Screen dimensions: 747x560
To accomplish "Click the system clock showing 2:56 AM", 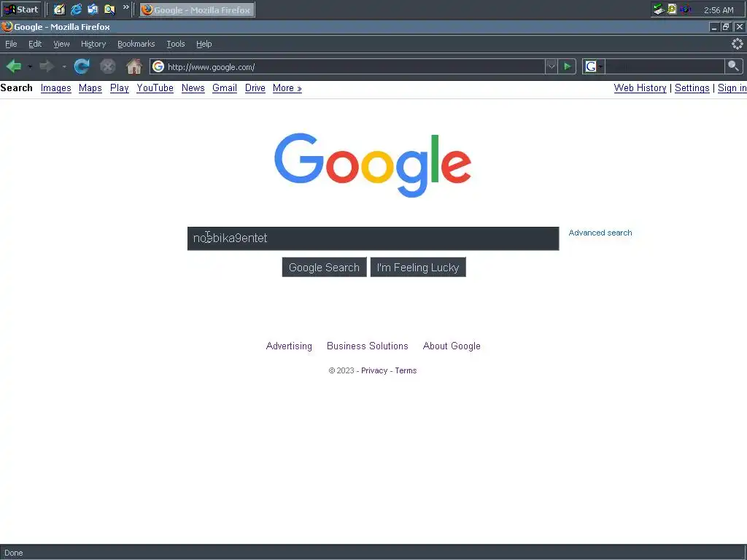I will (x=719, y=10).
